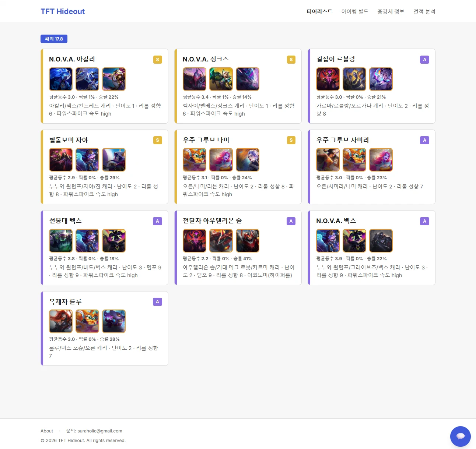Click first champion icon in 선봉대 벡스 card
Screen dimensions: 476x449
click(61, 241)
